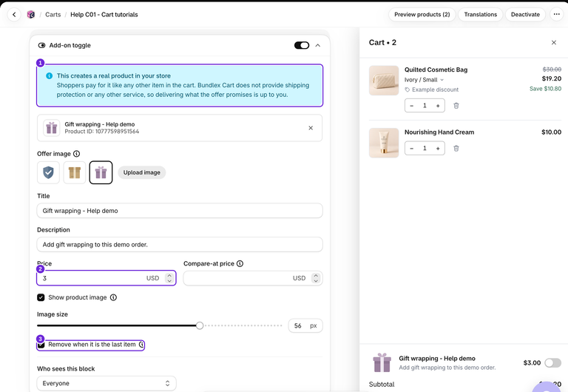Image resolution: width=568 pixels, height=392 pixels.
Task: Open the Who sees this block dropdown
Action: tap(106, 383)
